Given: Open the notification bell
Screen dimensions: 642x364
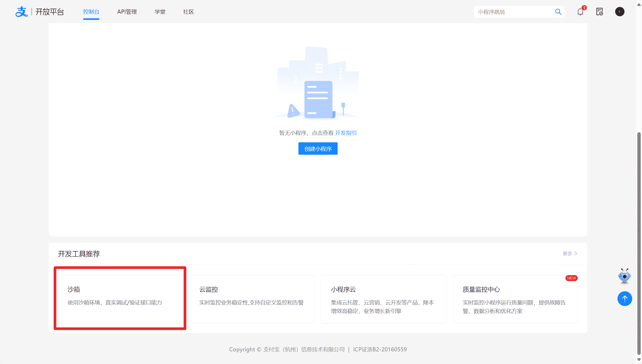Looking at the screenshot, I should click(580, 12).
